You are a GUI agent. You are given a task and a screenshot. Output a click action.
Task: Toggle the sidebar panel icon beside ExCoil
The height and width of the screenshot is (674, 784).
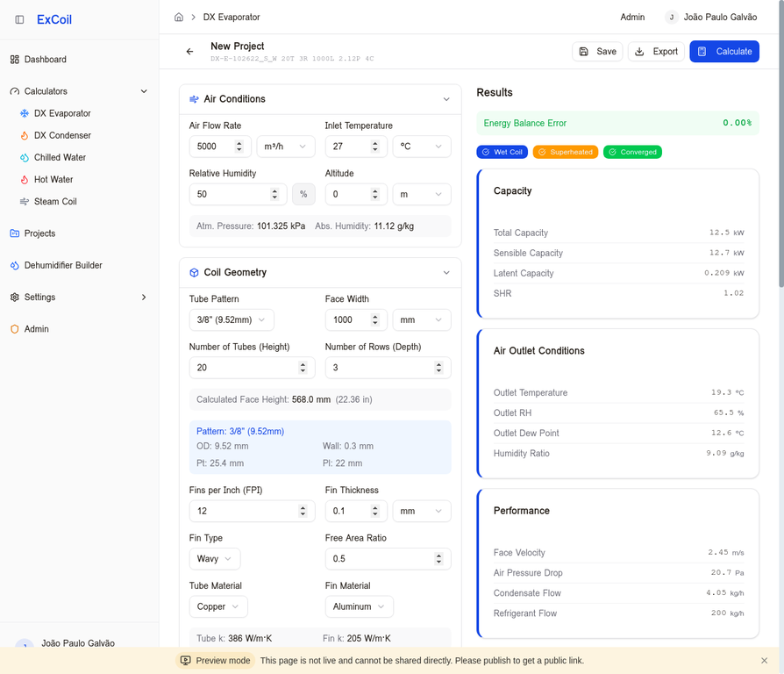[x=19, y=19]
